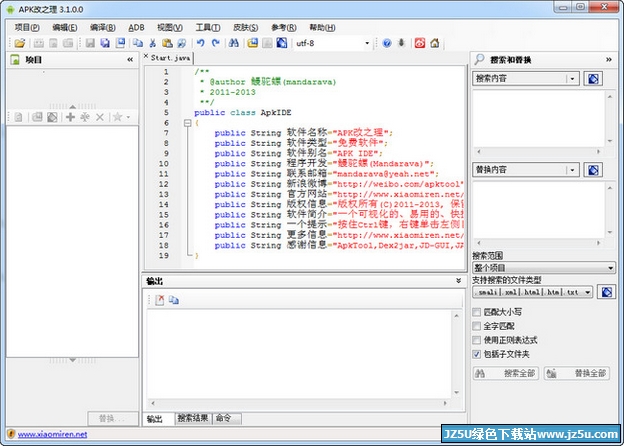Click the undo arrow icon

201,43
